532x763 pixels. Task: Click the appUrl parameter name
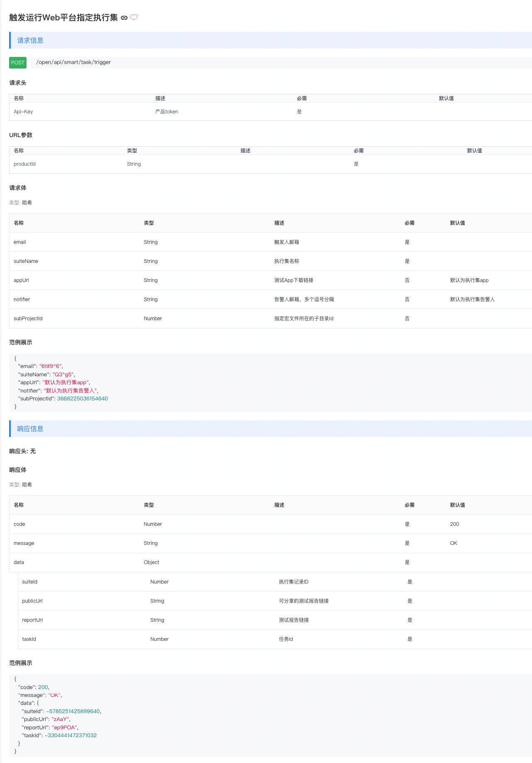(x=21, y=280)
